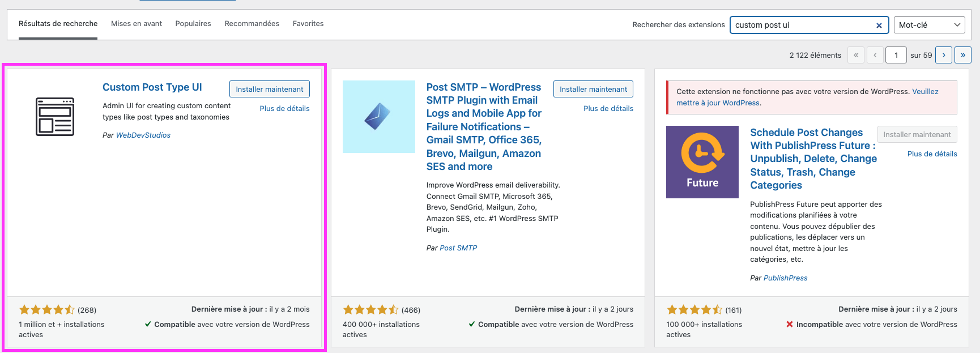Open Post SMTP plugin title link
Viewport: 980px width, 353px height.
tap(484, 127)
